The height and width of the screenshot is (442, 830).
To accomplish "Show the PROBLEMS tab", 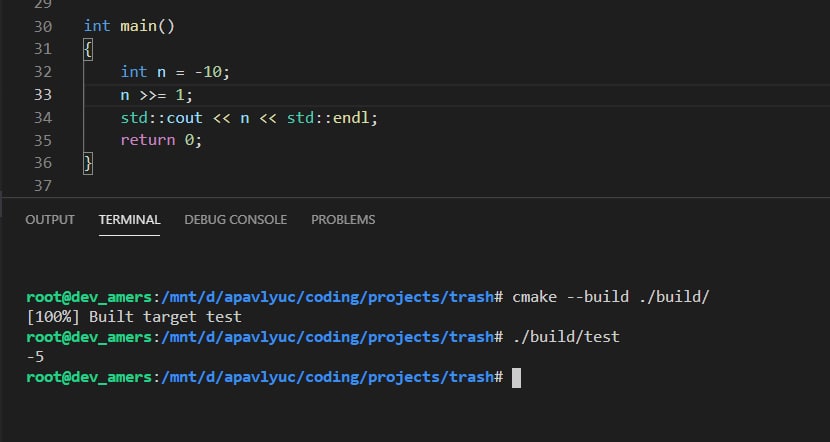I will pyautogui.click(x=343, y=220).
